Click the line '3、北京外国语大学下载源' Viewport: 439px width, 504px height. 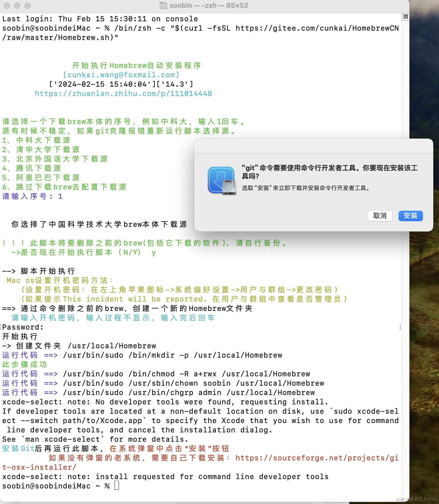coord(55,159)
